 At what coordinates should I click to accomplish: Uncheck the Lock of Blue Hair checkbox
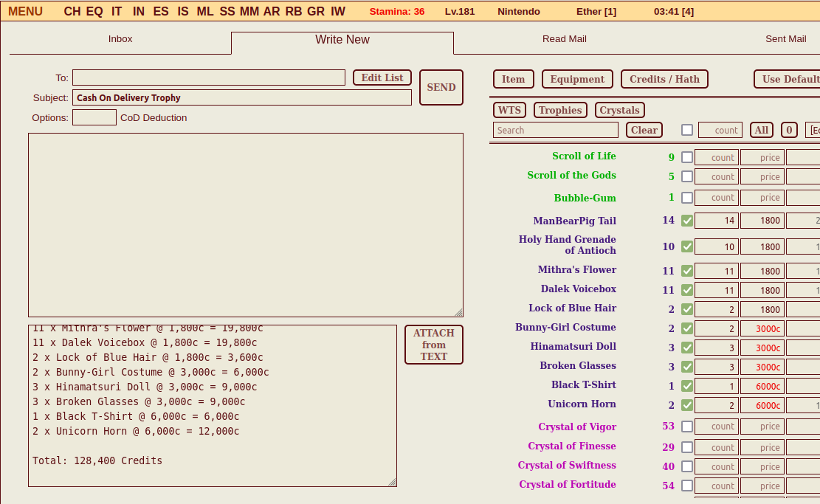pos(687,309)
